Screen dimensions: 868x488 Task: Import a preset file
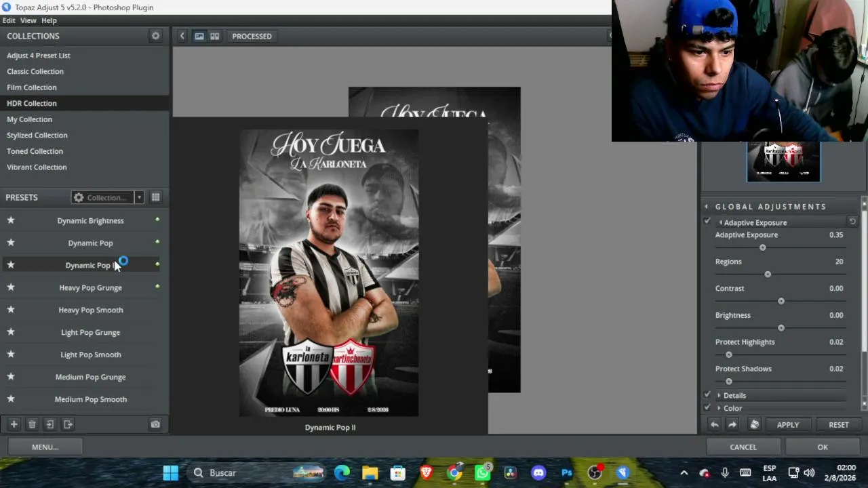click(50, 424)
